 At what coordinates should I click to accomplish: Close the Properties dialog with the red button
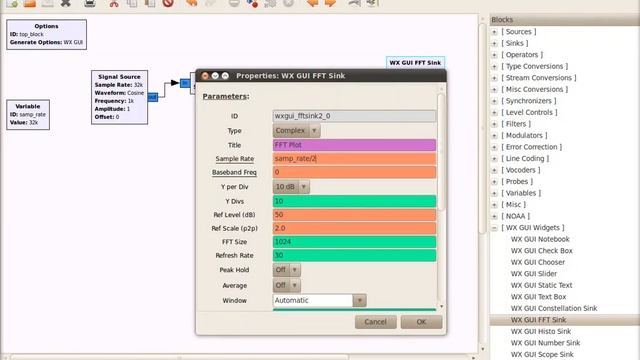[x=205, y=76]
